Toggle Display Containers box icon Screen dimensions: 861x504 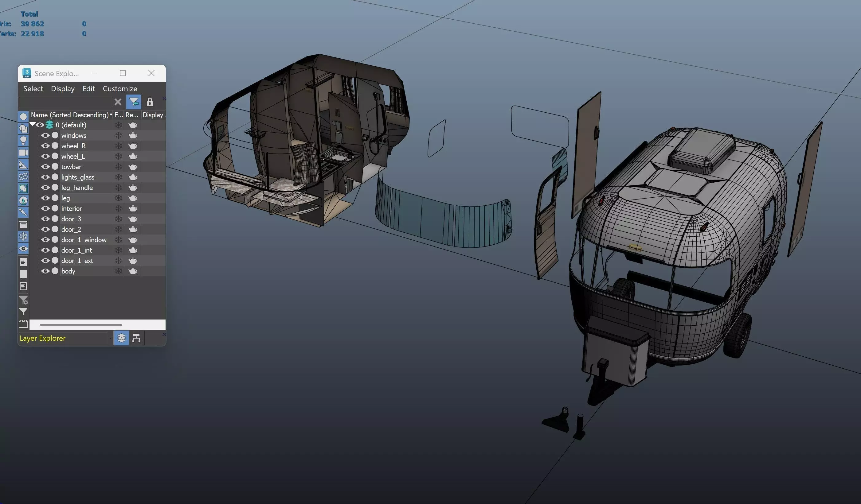tap(23, 224)
